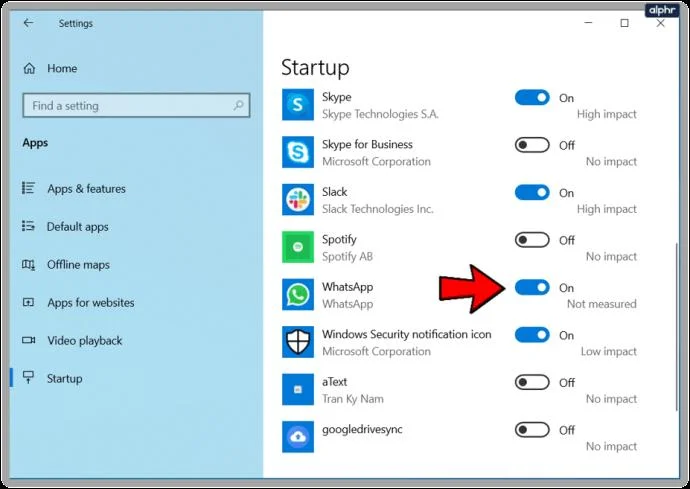Click the Apps section heading
This screenshot has width=690, height=489.
point(35,143)
